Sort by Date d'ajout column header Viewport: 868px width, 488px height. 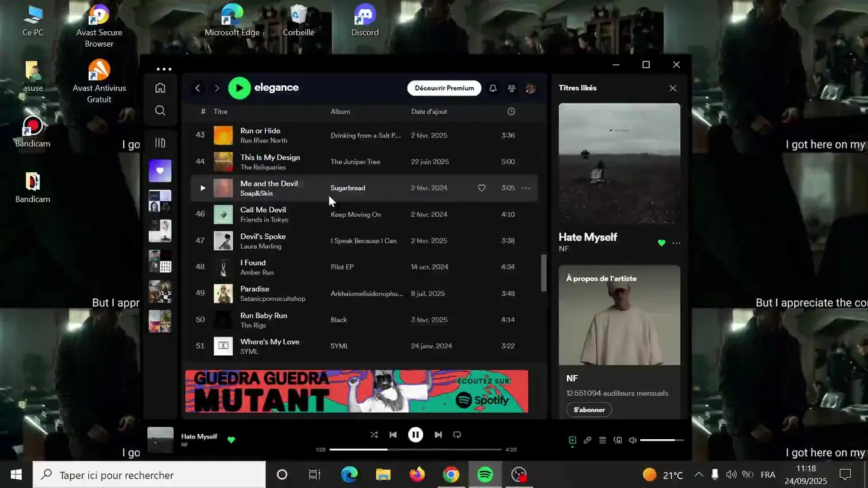tap(429, 111)
